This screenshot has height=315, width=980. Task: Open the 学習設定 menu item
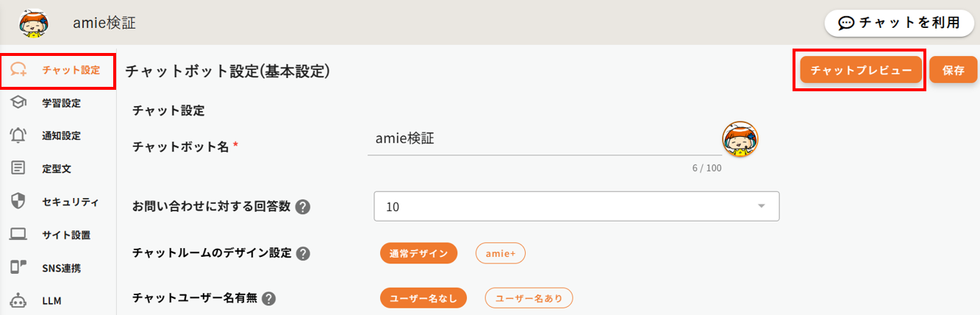(61, 103)
